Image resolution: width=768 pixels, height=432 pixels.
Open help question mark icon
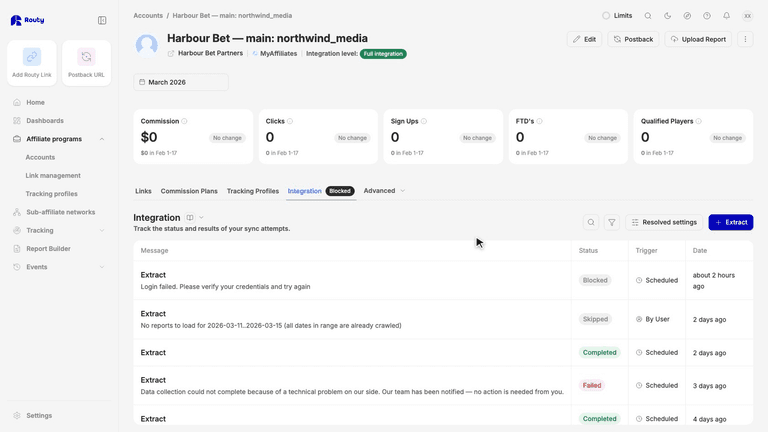click(707, 16)
